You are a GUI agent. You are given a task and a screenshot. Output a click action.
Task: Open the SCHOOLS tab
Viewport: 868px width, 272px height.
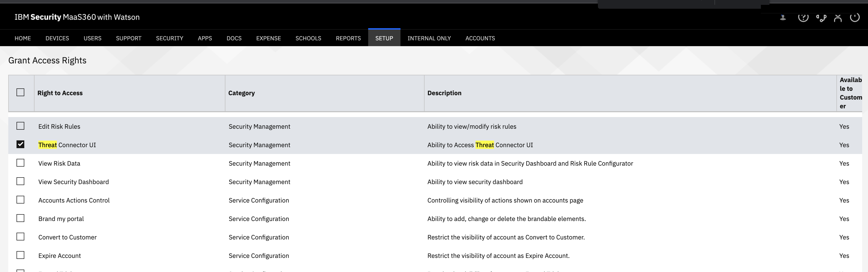(x=308, y=38)
